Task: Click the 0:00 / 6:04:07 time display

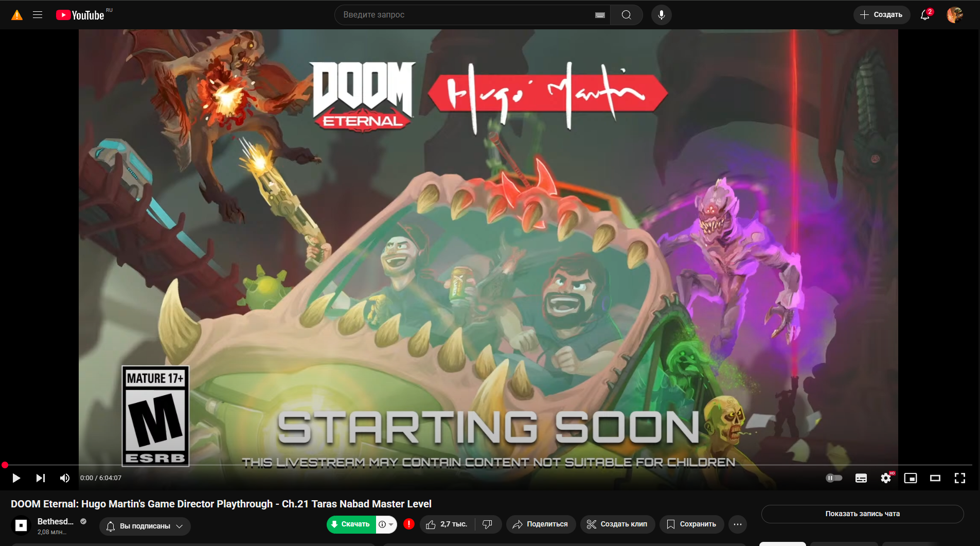Action: 101,478
